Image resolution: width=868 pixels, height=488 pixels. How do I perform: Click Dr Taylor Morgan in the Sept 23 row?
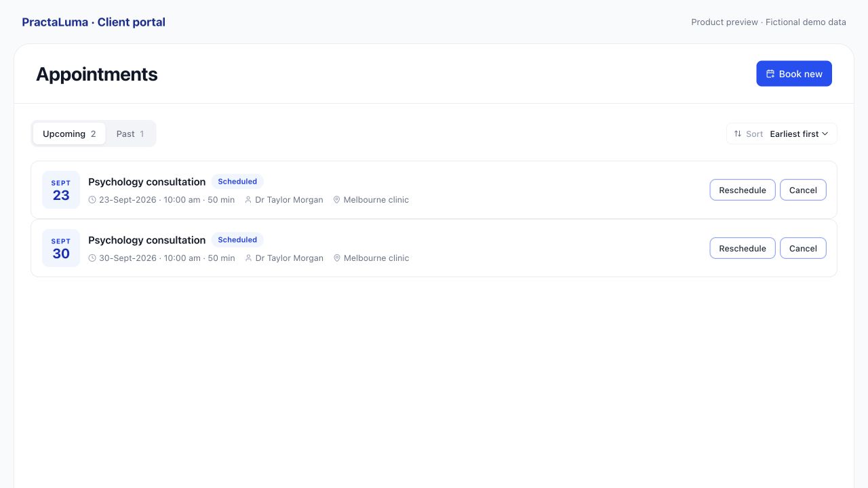pyautogui.click(x=290, y=200)
